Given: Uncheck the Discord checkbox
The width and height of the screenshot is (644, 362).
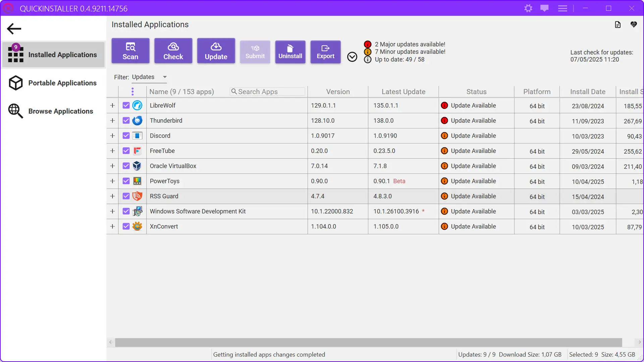Looking at the screenshot, I should coord(126,136).
